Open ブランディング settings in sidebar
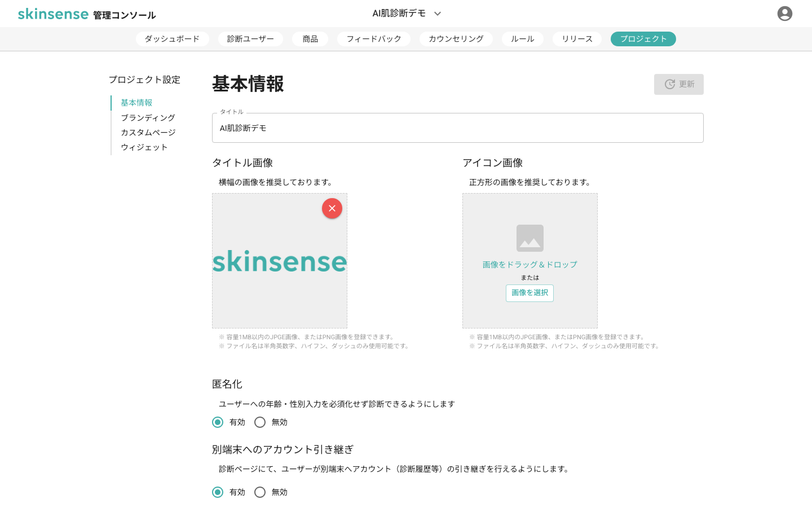The width and height of the screenshot is (812, 508). coord(148,117)
